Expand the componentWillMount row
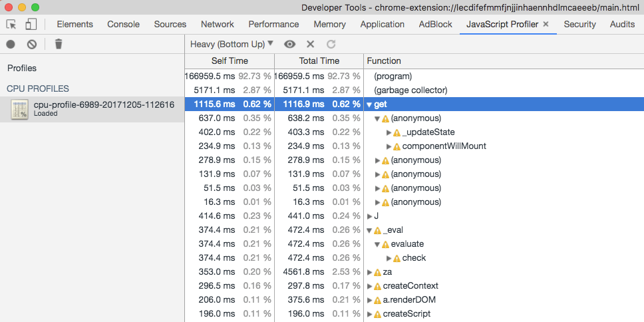This screenshot has height=322, width=644. [x=389, y=146]
